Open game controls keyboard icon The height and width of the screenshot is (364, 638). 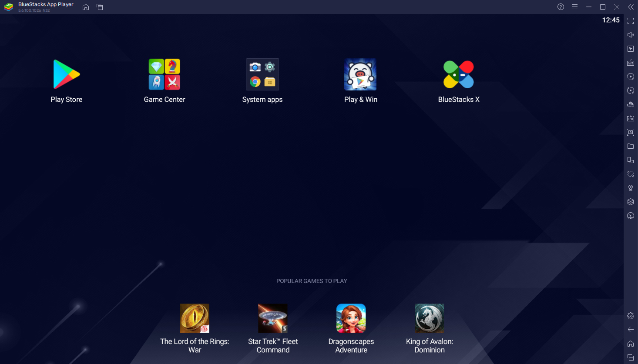point(631,63)
